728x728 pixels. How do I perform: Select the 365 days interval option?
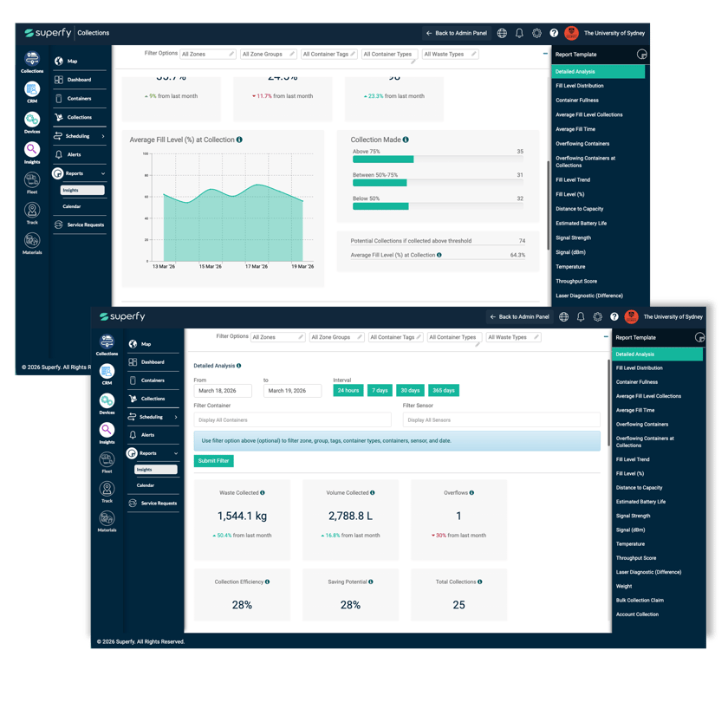coord(442,391)
